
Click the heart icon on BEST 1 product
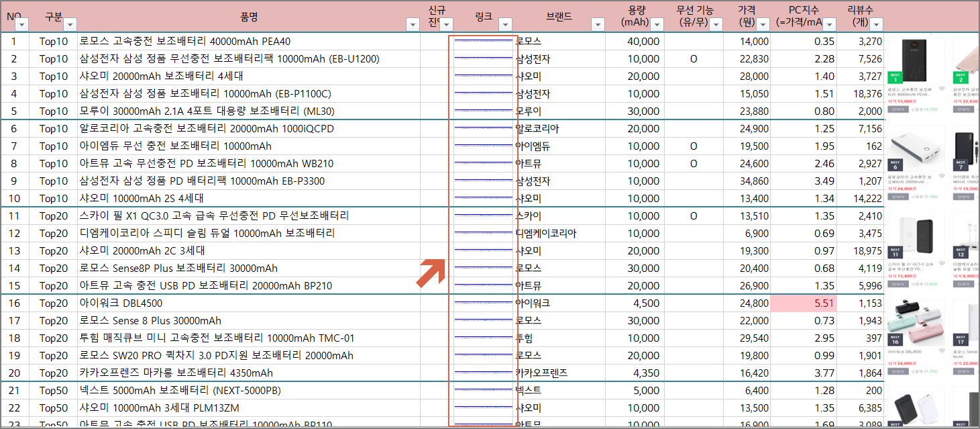(941, 89)
